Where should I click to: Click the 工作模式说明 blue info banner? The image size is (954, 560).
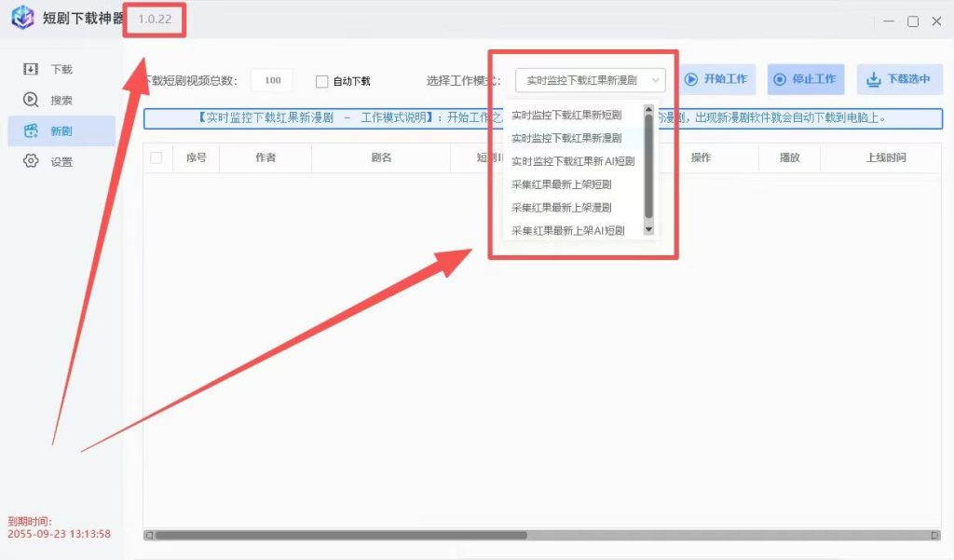[543, 118]
